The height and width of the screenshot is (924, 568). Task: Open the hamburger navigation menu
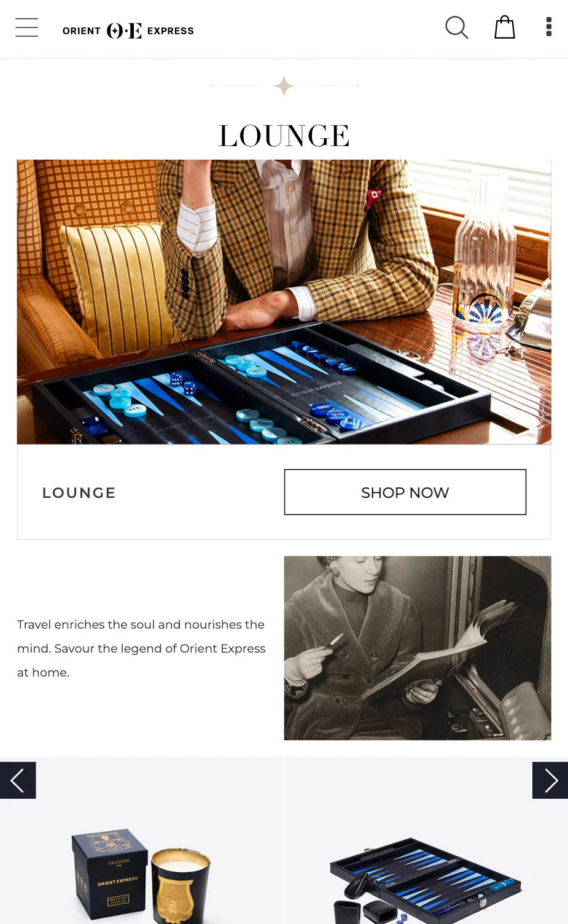coord(26,28)
